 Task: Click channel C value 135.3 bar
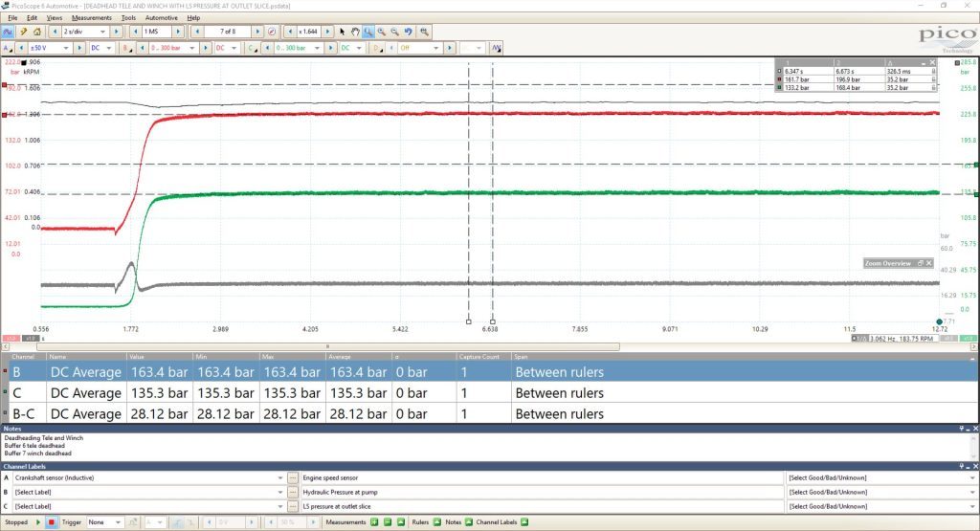pyautogui.click(x=160, y=393)
